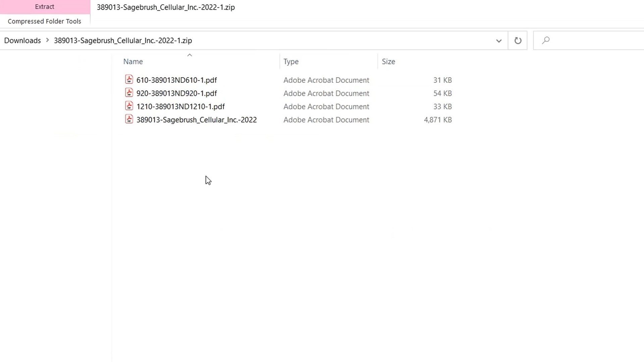Click PDF icon of 610-389013ND610-1.pdf

129,79
